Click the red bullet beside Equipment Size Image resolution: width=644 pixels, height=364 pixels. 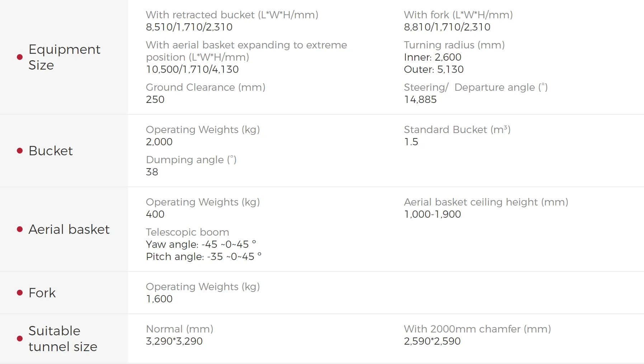point(20,57)
